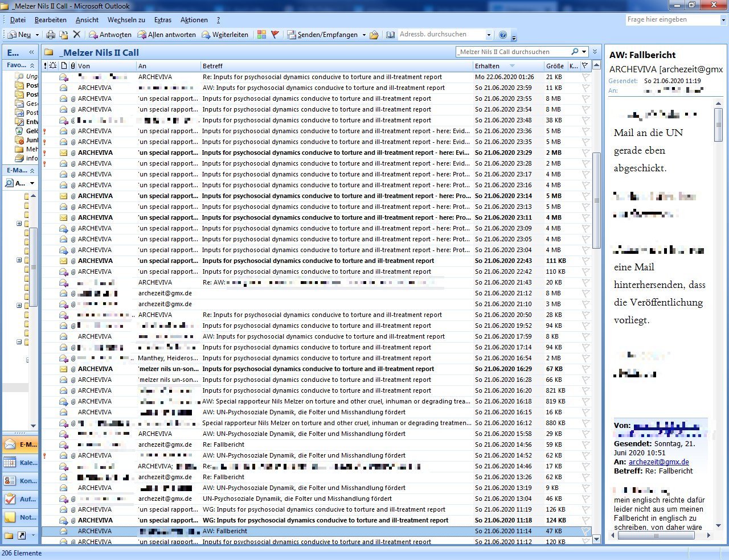This screenshot has width=729, height=560.
Task: Click the Neu new item button
Action: [x=19, y=35]
